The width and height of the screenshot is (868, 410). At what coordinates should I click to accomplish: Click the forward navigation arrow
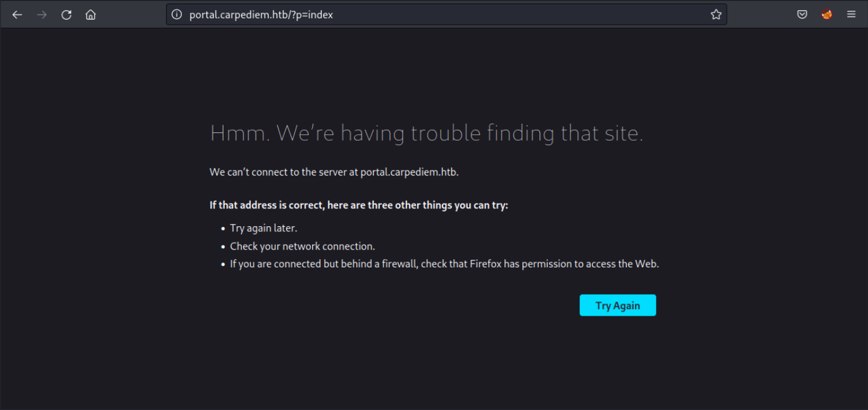(42, 15)
